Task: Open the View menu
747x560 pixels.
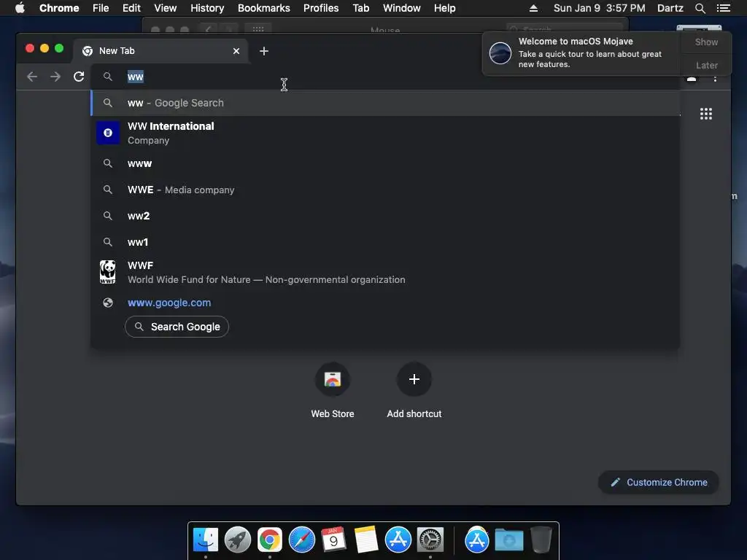Action: point(166,8)
